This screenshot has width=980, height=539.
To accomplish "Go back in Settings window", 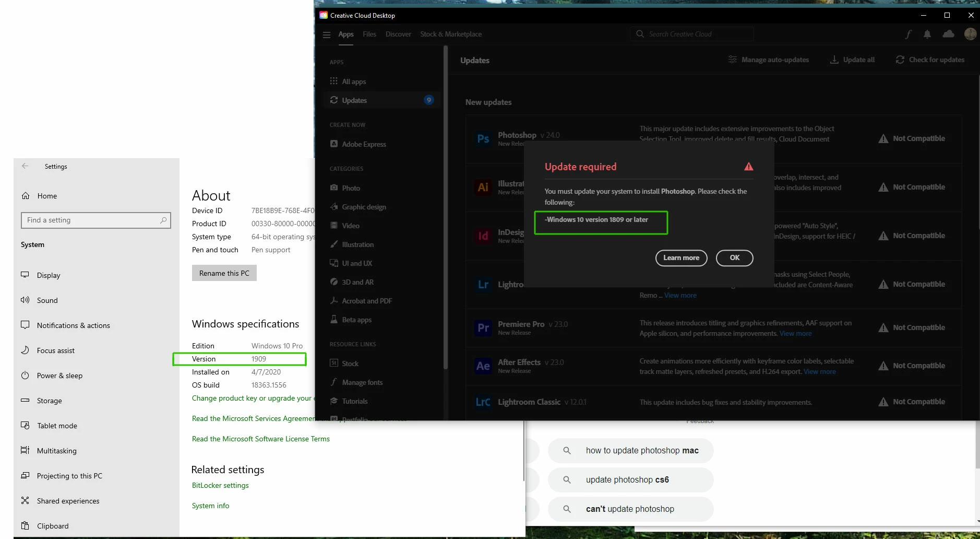I will tap(25, 166).
